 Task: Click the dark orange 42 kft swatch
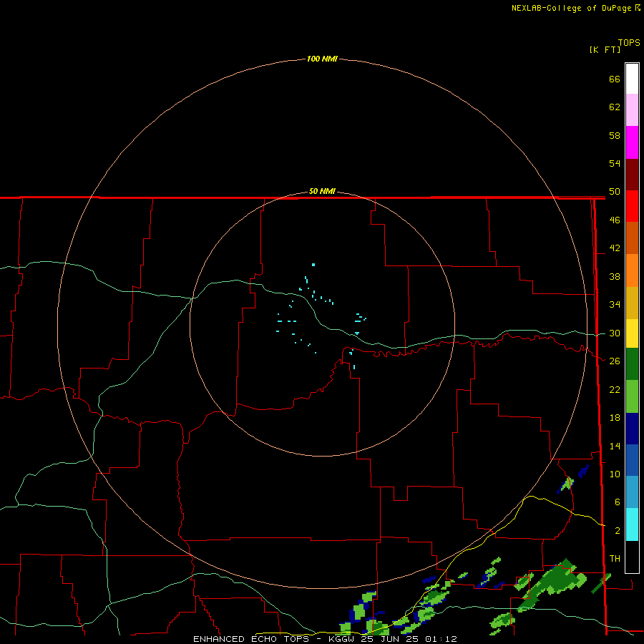(632, 238)
